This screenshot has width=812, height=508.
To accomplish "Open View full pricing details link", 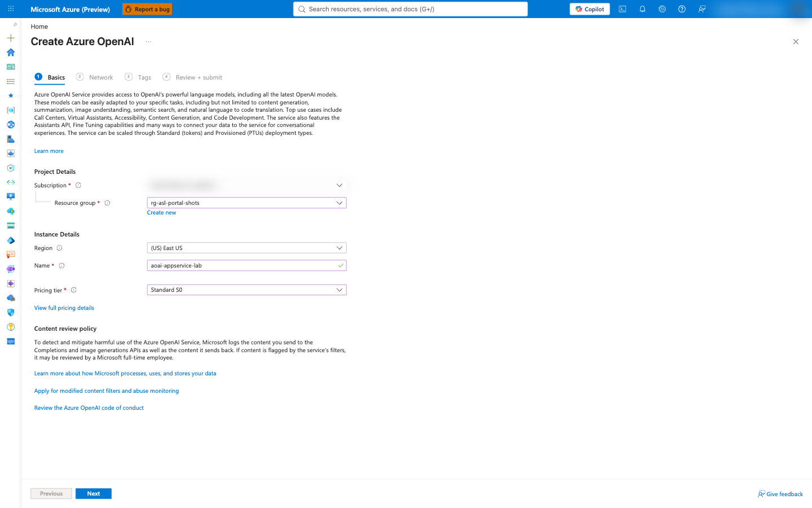I will [64, 308].
